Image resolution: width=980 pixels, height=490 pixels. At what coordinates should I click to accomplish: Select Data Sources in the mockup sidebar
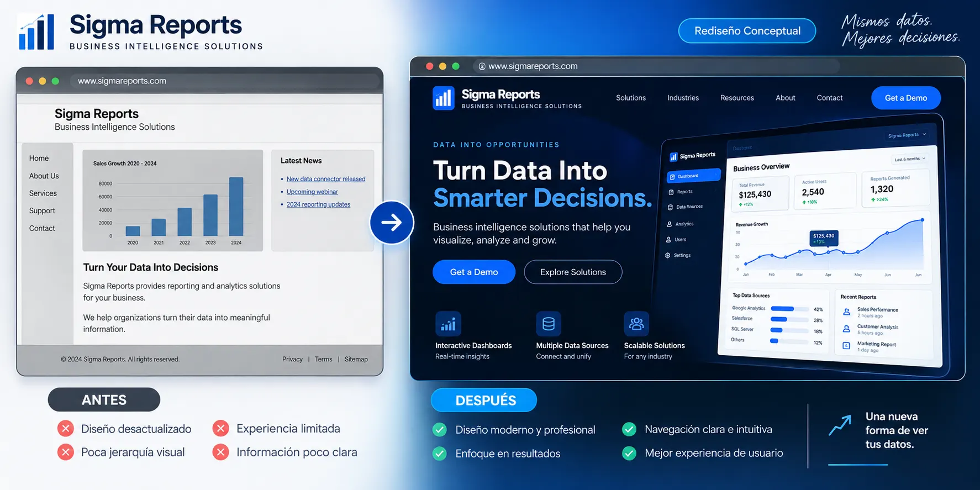click(x=686, y=207)
